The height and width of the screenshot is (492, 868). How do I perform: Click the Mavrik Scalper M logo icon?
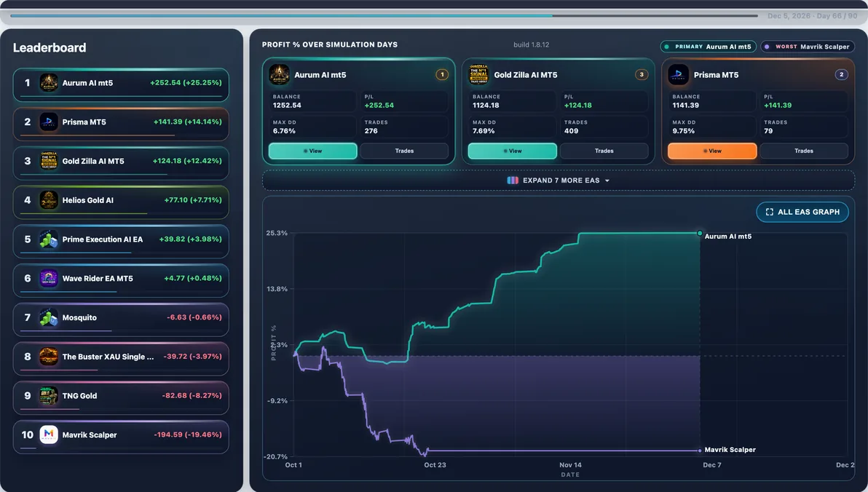tap(49, 435)
